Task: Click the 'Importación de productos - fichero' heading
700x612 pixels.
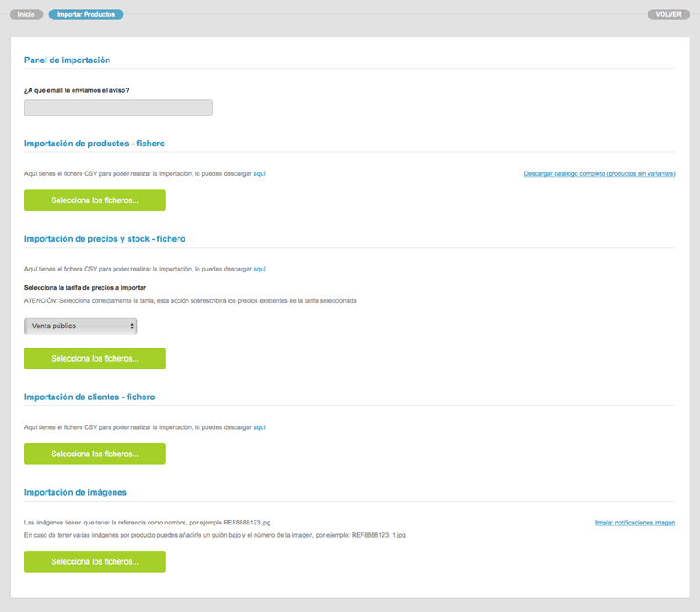Action: coord(94,143)
